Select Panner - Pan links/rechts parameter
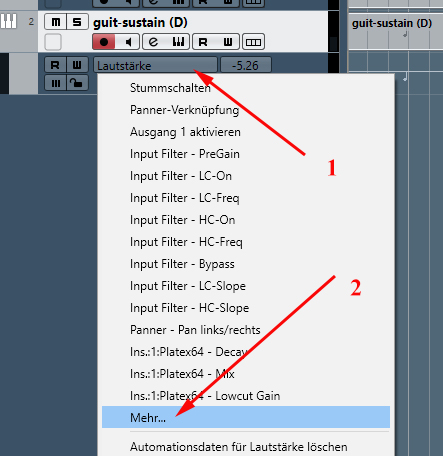Viewport: 443px width, 456px height. (x=195, y=330)
